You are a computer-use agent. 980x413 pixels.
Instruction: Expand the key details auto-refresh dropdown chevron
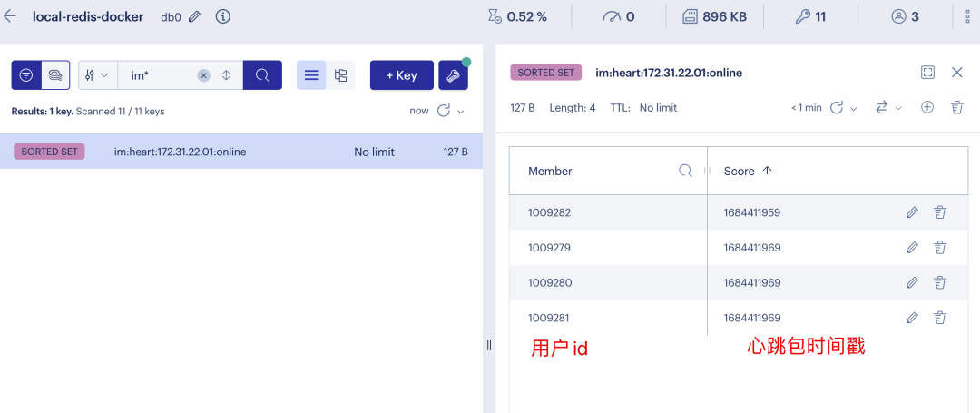coord(854,108)
